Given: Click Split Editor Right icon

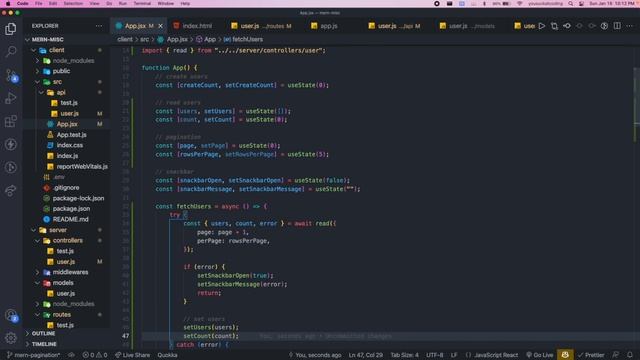Looking at the screenshot, I should pyautogui.click(x=617, y=26).
